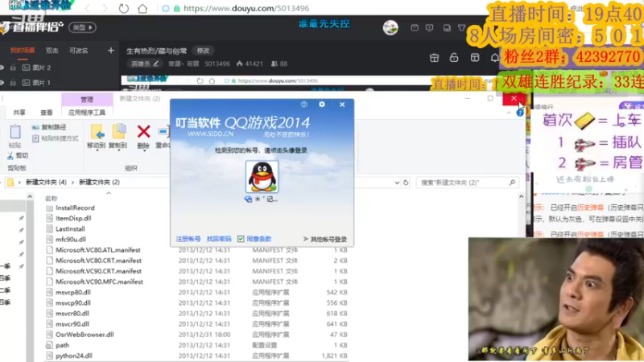The width and height of the screenshot is (644, 362).
Task: Click 注册帐号 link in login dialog
Action: coord(188,239)
